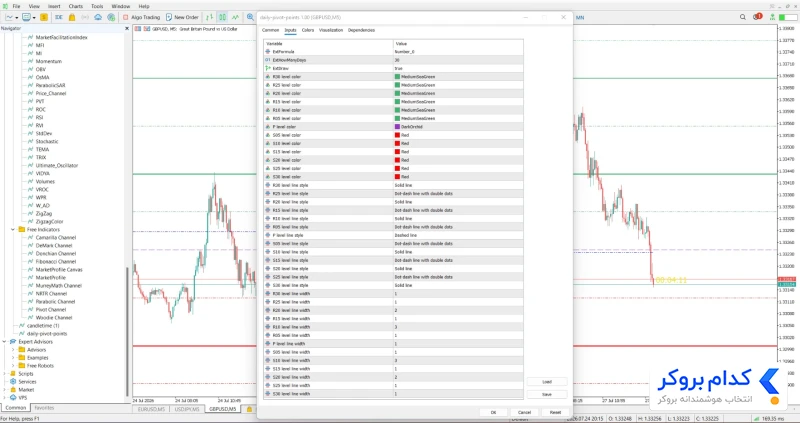Viewport: 800px width, 423px height.
Task: Select Services in Navigator tree
Action: (27, 382)
